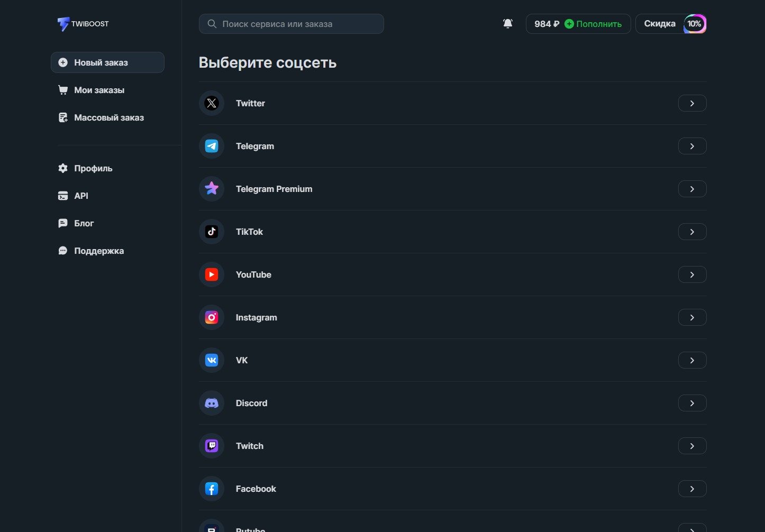Expand the VK row chevron arrow
This screenshot has height=532, width=765.
[692, 360]
